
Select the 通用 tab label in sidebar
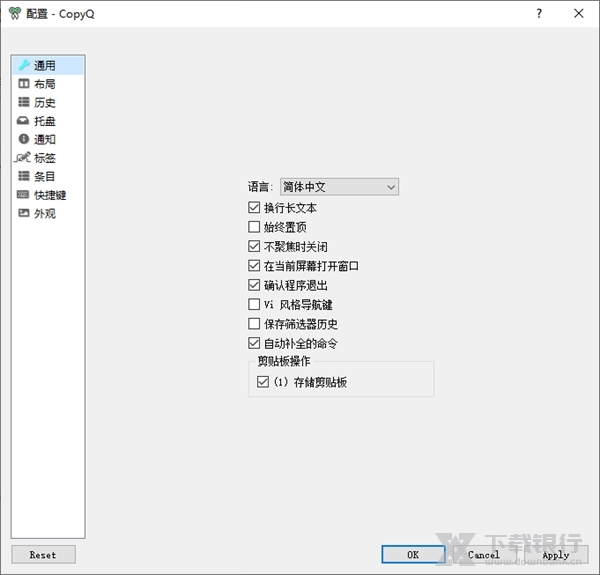click(45, 65)
